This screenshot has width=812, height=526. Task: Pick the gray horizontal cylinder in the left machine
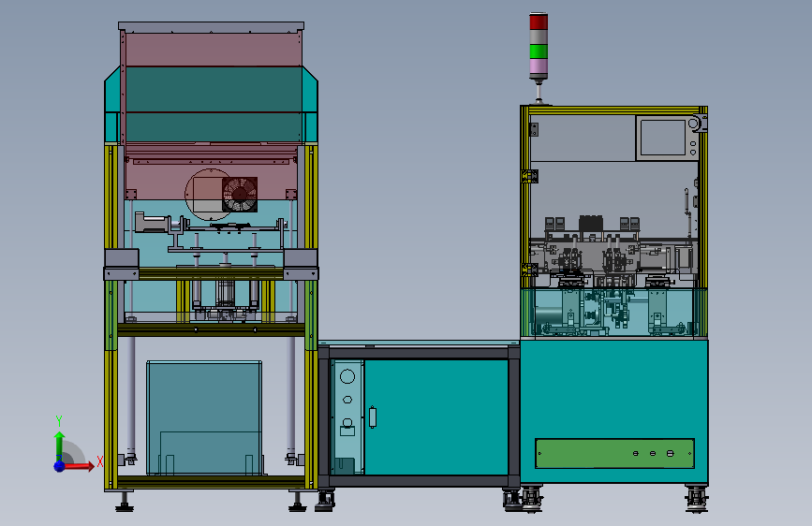[153, 223]
